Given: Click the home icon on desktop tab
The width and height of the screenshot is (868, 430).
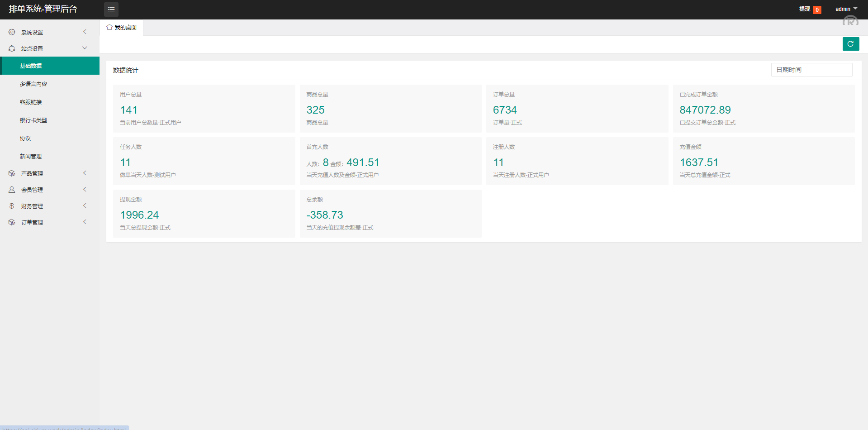Looking at the screenshot, I should click(109, 27).
